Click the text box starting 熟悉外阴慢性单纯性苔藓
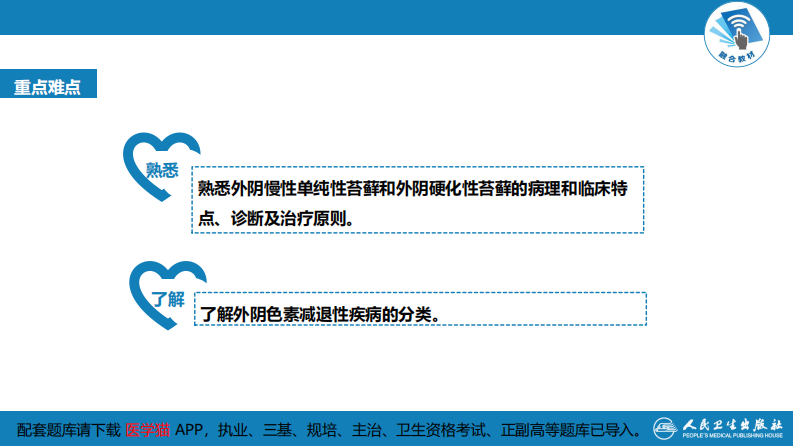This screenshot has height=446, width=793. pos(418,200)
